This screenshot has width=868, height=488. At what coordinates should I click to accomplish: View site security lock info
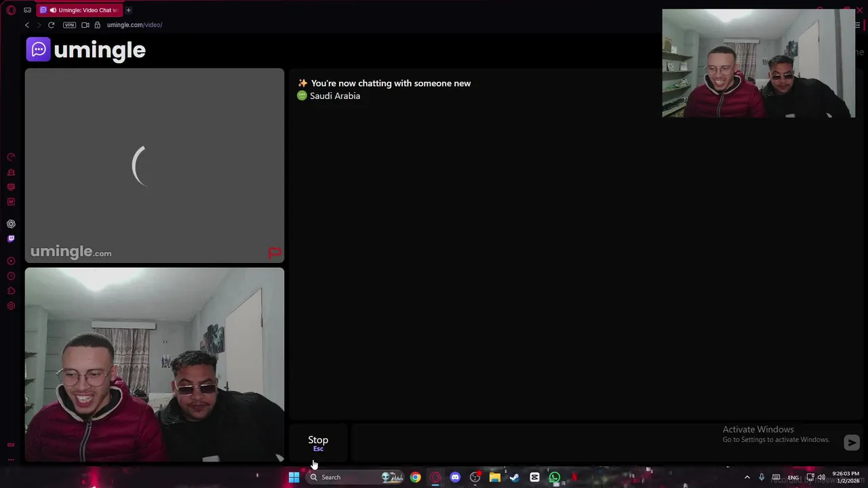click(97, 25)
